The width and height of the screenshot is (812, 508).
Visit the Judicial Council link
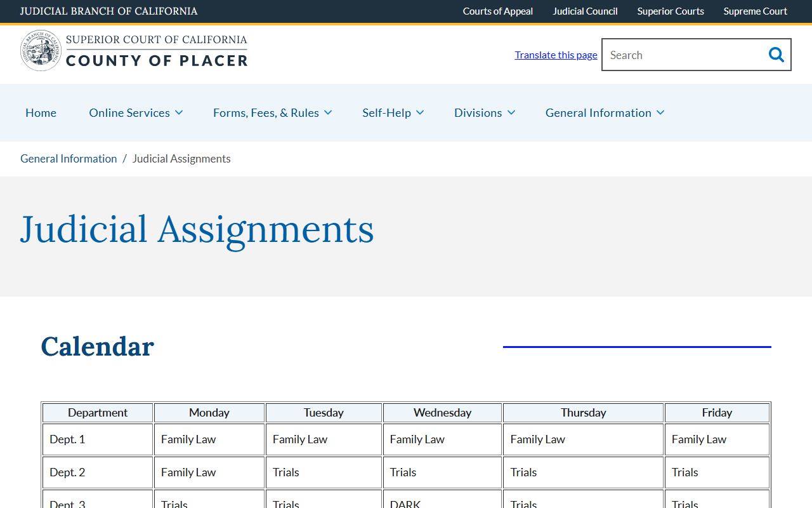(585, 11)
